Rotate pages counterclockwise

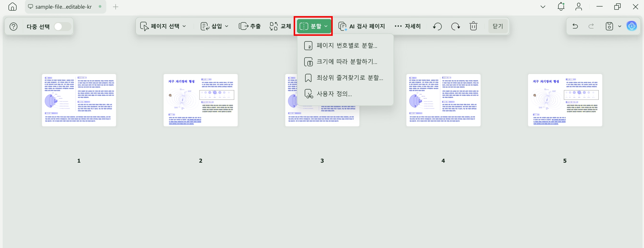point(437,26)
